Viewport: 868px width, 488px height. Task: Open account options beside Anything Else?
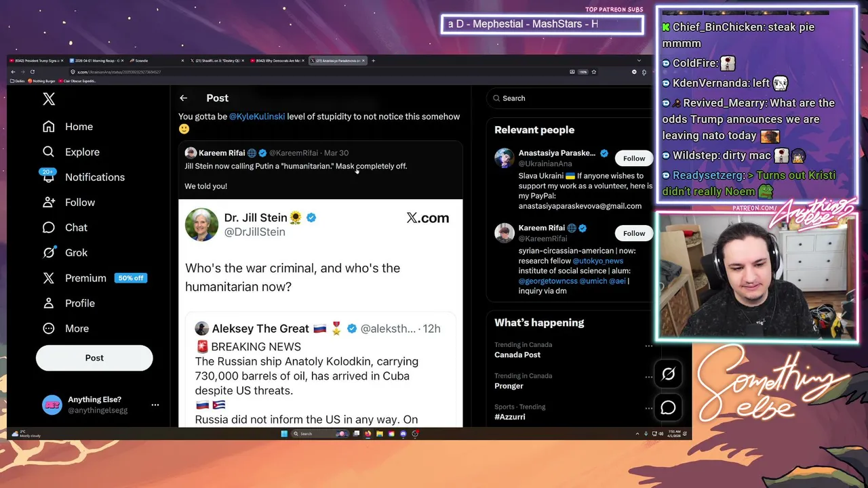point(155,405)
